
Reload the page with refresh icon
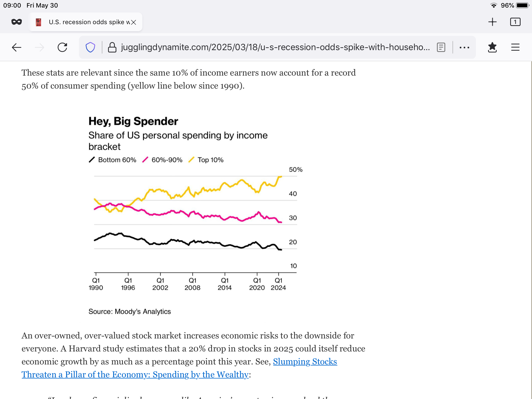point(62,48)
